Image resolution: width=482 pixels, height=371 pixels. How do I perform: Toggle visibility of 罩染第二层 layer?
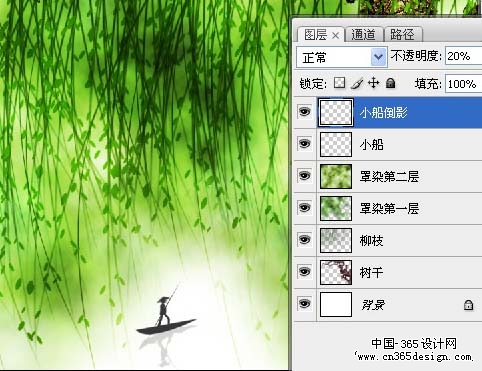click(304, 176)
